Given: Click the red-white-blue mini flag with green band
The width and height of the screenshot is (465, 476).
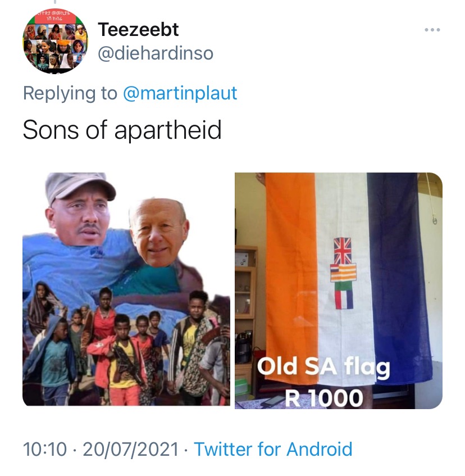Looking at the screenshot, I should coord(344,295).
